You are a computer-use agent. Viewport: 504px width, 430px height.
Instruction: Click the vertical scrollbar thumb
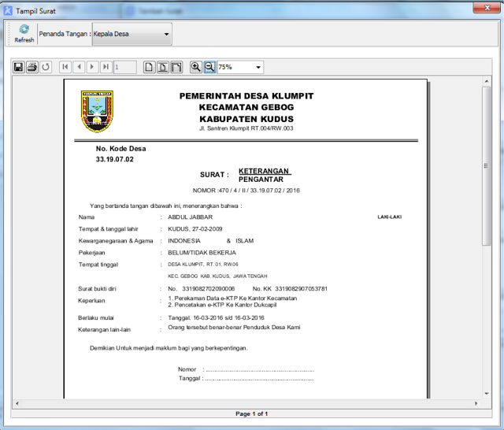tap(487, 166)
